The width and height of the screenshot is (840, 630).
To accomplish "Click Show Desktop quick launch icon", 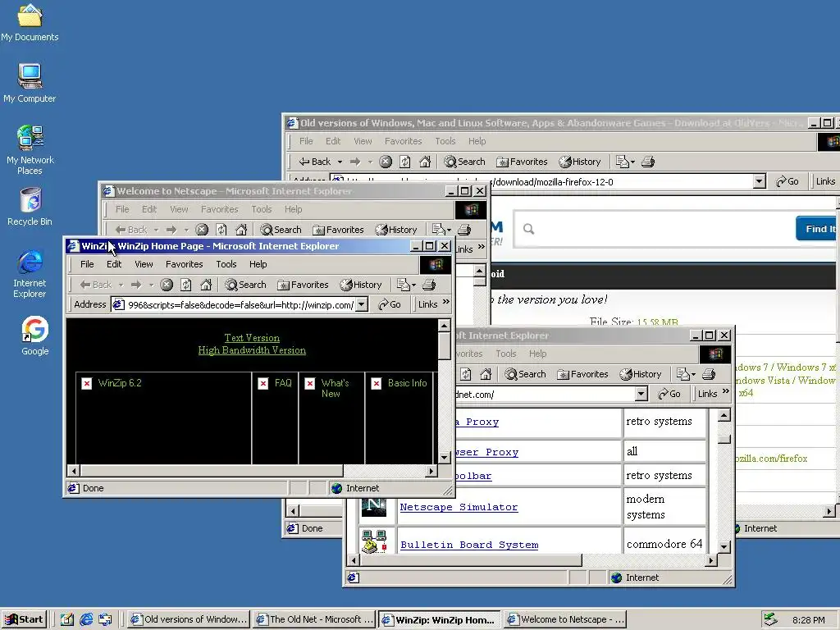I will tap(66, 619).
